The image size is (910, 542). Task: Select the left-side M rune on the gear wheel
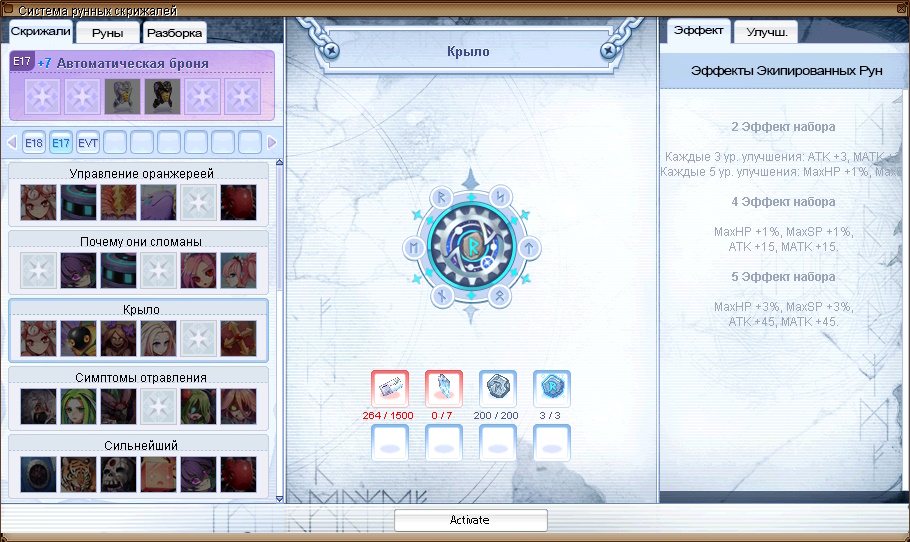click(411, 247)
